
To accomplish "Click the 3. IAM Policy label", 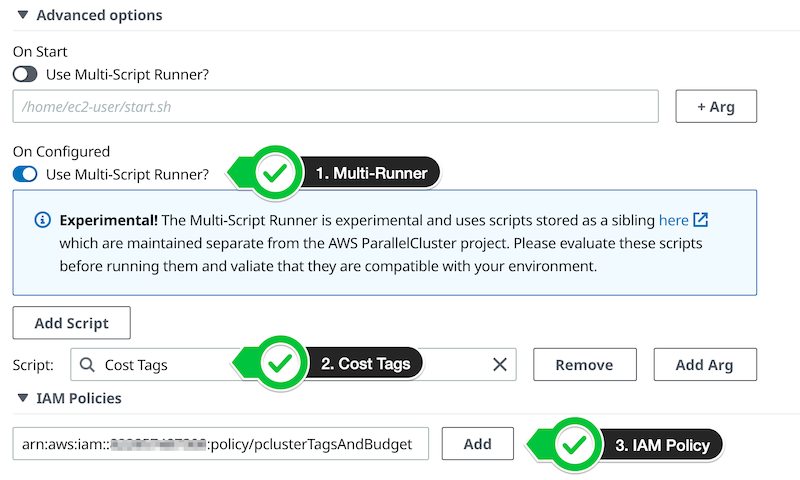I will point(662,445).
